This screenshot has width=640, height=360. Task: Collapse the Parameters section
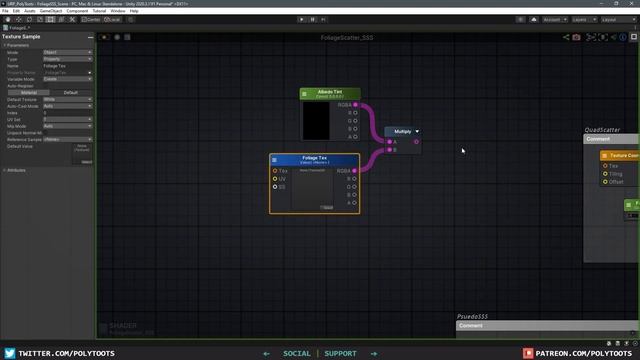tap(16, 45)
